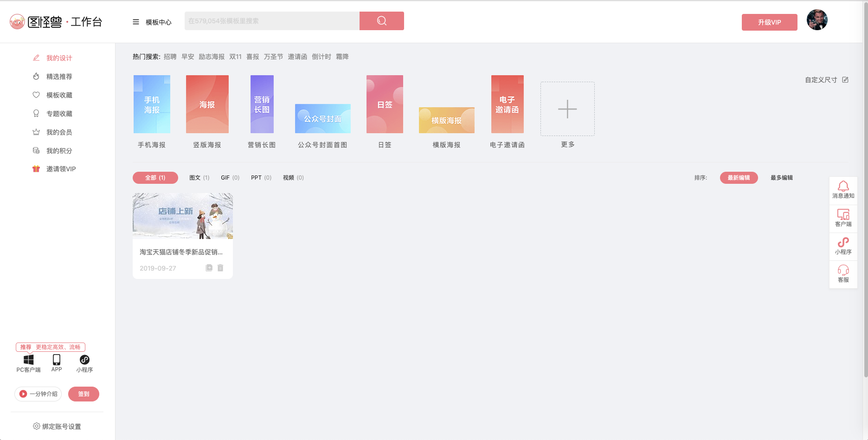The image size is (868, 440).
Task: Click the gift icon next to 邀请领VIP
Action: coord(36,168)
